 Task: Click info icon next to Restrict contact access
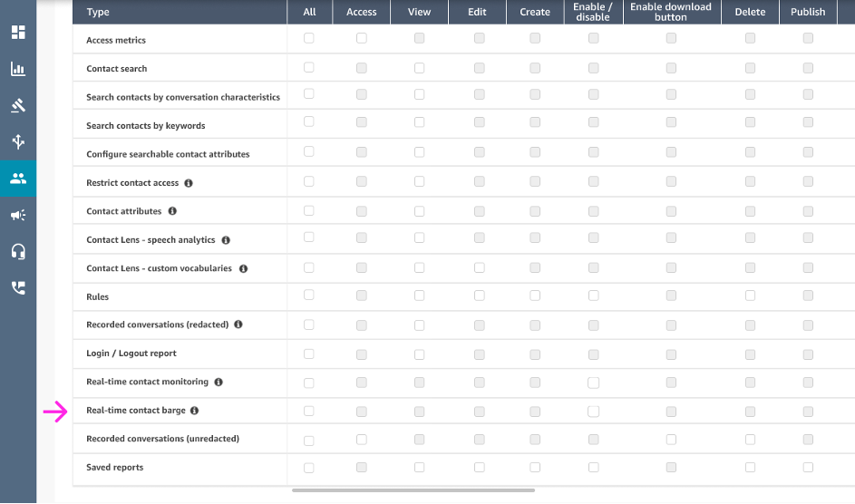click(189, 183)
